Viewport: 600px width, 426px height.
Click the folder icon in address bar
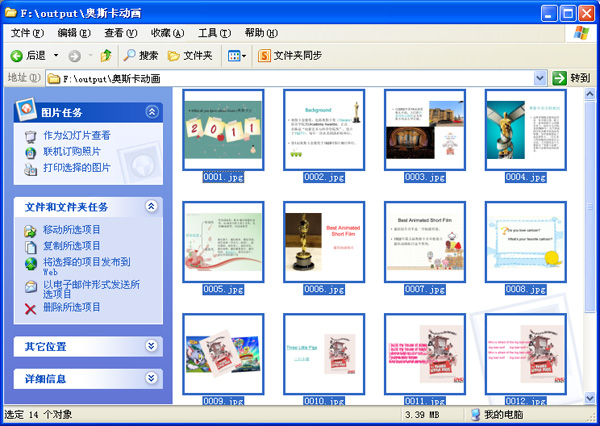[54, 78]
